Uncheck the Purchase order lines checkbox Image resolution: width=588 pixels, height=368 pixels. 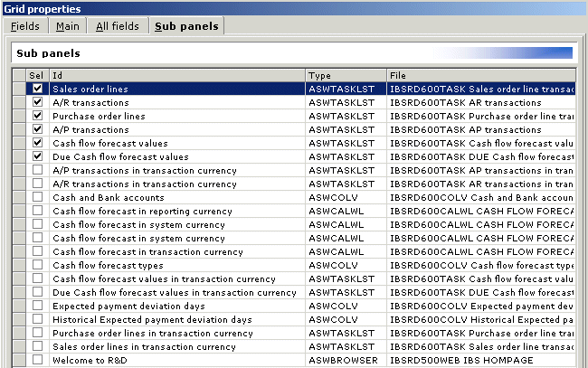[x=37, y=117]
